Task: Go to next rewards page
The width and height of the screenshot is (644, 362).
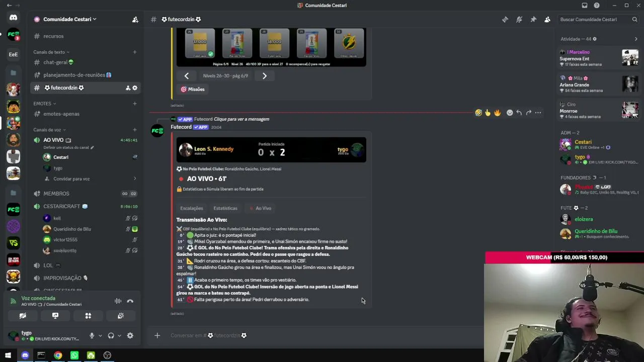Action: click(x=265, y=76)
